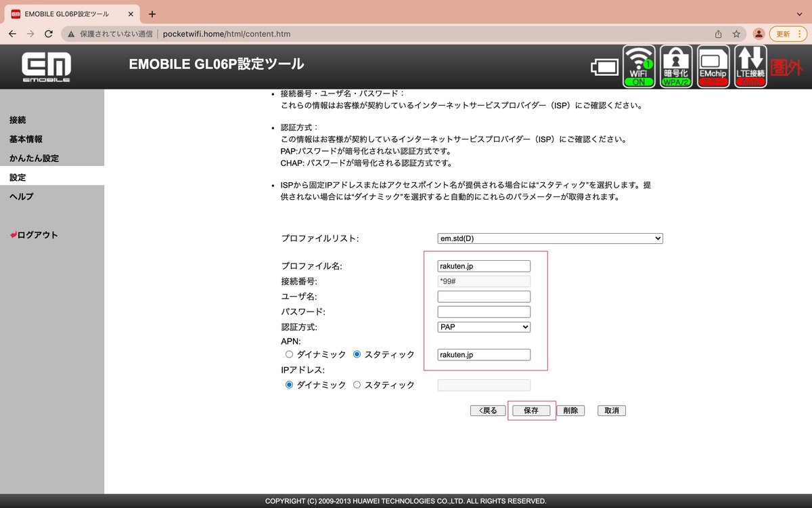Click the EMOBILE logo in the header

tap(46, 67)
